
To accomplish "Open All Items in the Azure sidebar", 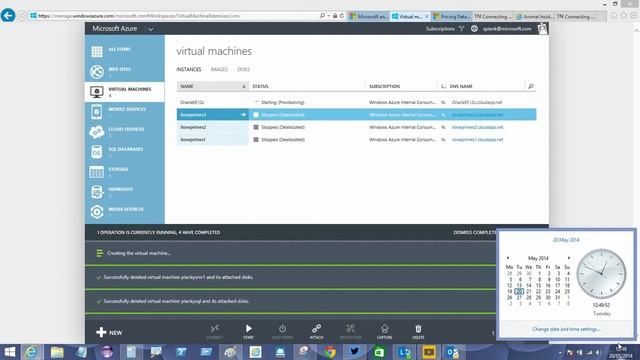I will click(124, 51).
